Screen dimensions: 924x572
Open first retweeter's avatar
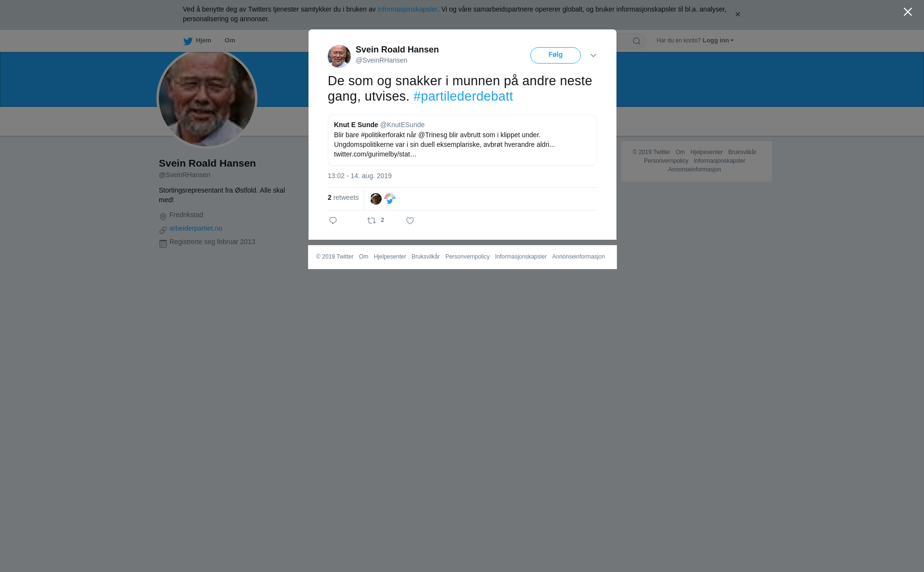(376, 199)
